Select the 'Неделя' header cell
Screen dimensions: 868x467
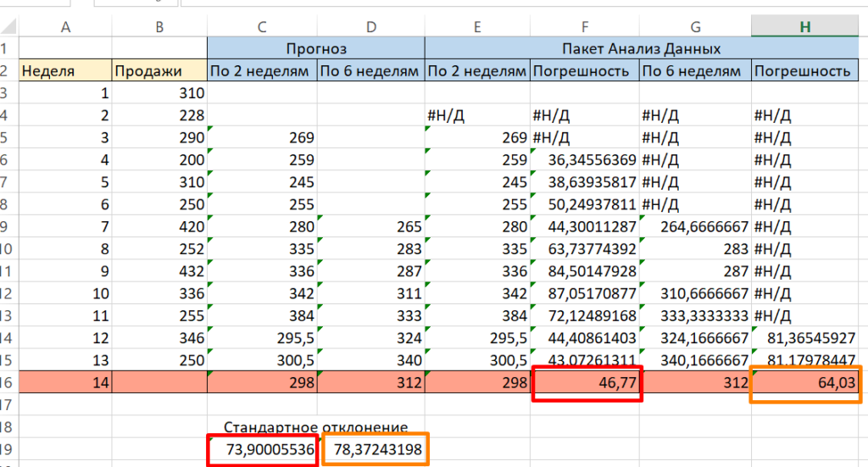click(65, 70)
